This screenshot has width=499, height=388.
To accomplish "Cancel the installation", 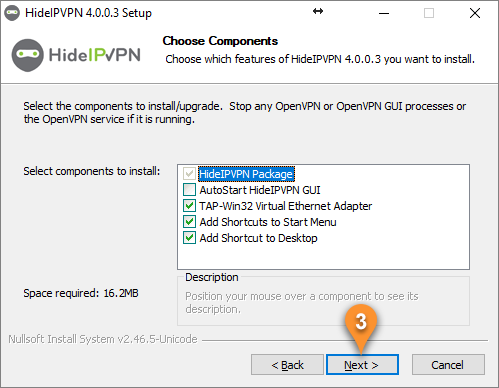I will coord(448,365).
